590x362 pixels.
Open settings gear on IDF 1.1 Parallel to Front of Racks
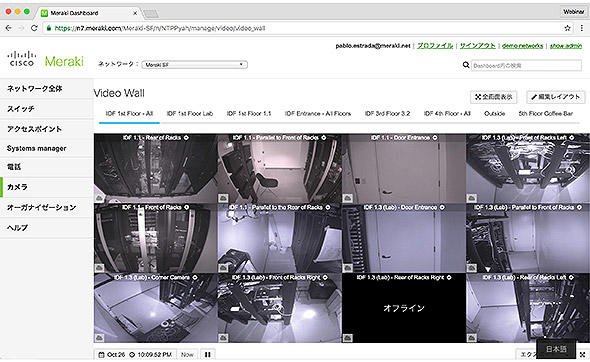[x=324, y=138]
